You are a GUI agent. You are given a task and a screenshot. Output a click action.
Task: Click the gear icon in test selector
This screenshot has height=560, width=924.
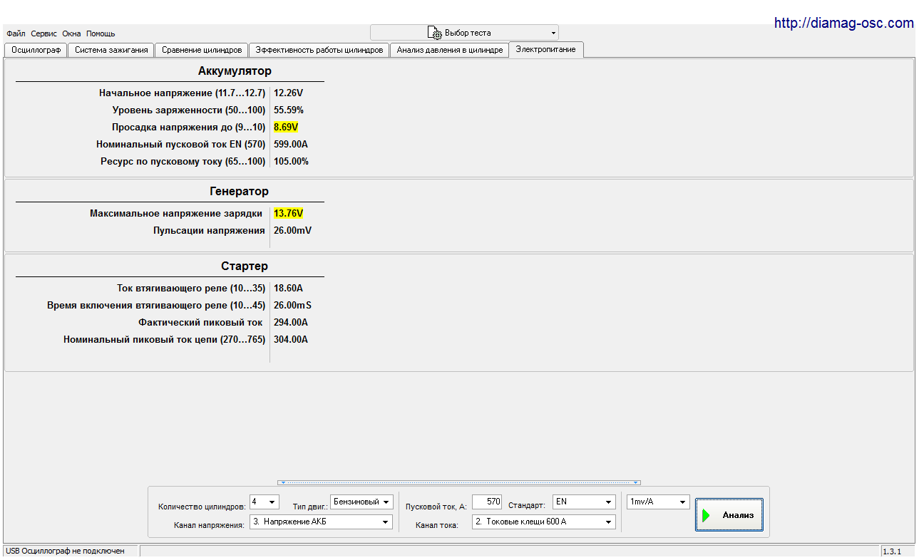click(x=434, y=33)
